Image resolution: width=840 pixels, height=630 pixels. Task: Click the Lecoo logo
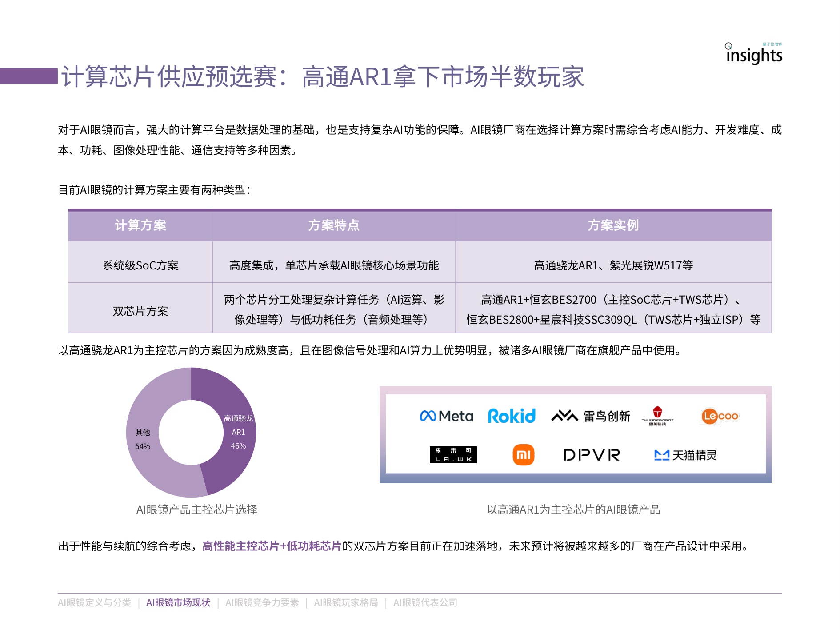click(719, 415)
